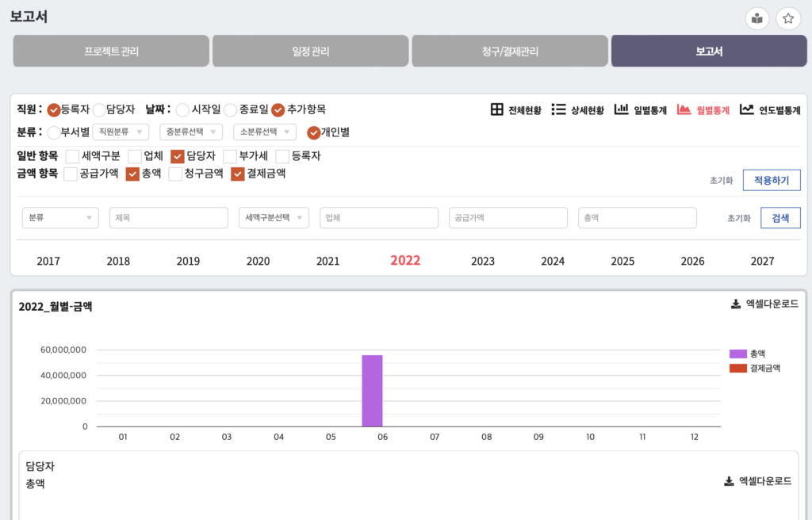Open the 중분류선택 dropdown
This screenshot has height=520, width=812.
(190, 132)
